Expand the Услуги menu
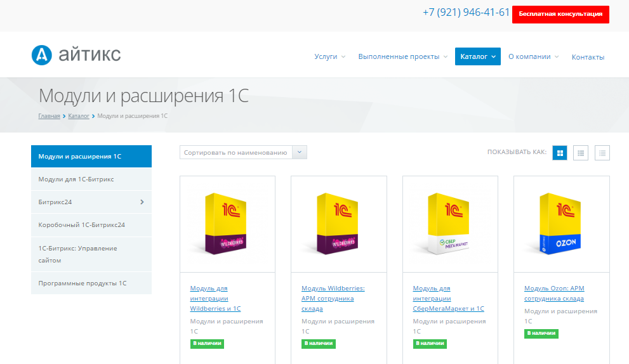The width and height of the screenshot is (629, 364). (330, 56)
